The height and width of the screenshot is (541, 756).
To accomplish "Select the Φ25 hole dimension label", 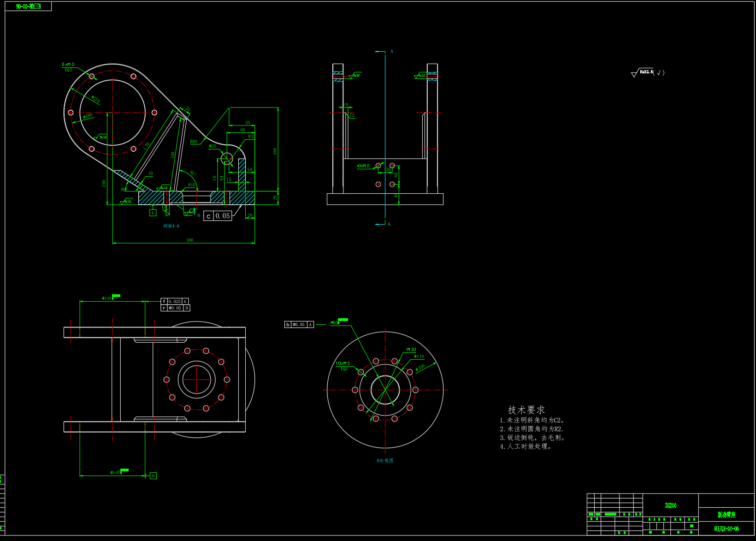I will [213, 146].
